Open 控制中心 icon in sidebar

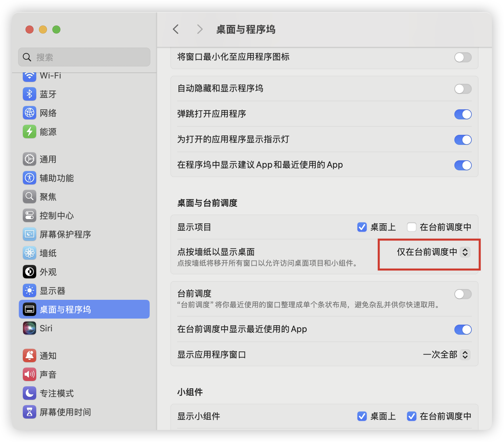pyautogui.click(x=30, y=216)
